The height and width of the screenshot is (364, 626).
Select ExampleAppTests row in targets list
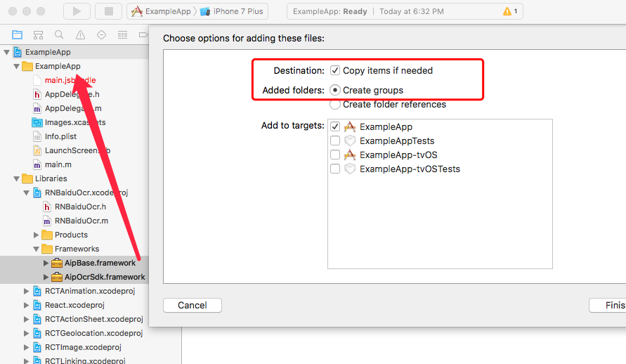(440, 141)
